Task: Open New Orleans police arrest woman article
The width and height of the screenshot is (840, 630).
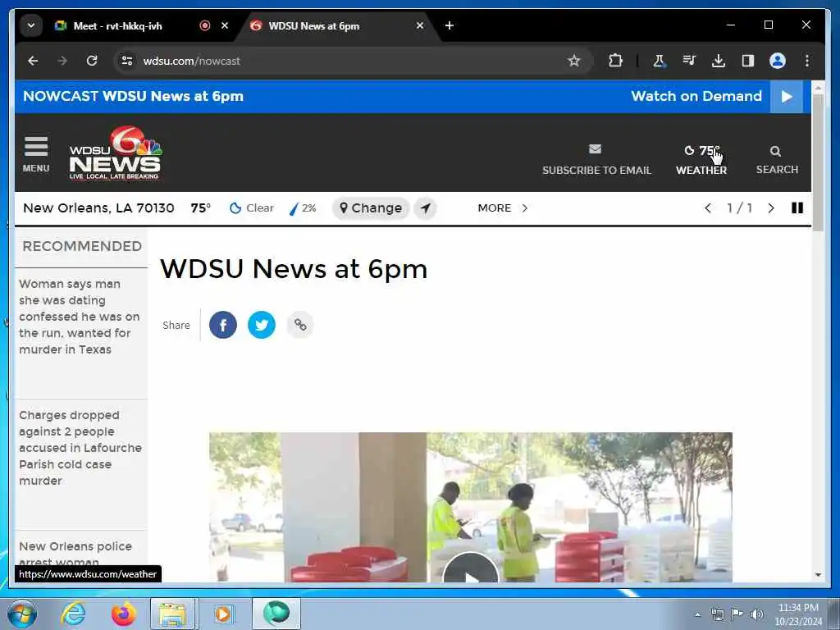Action: tap(75, 554)
